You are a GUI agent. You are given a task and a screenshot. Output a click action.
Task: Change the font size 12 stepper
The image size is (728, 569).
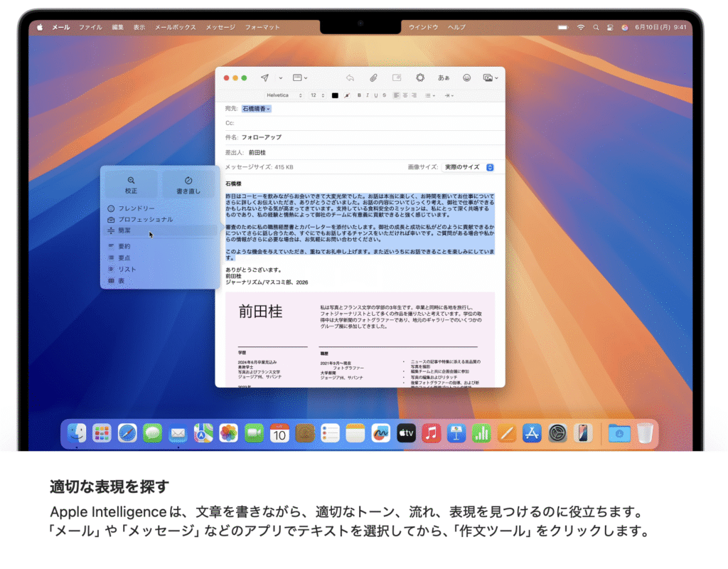coord(317,95)
